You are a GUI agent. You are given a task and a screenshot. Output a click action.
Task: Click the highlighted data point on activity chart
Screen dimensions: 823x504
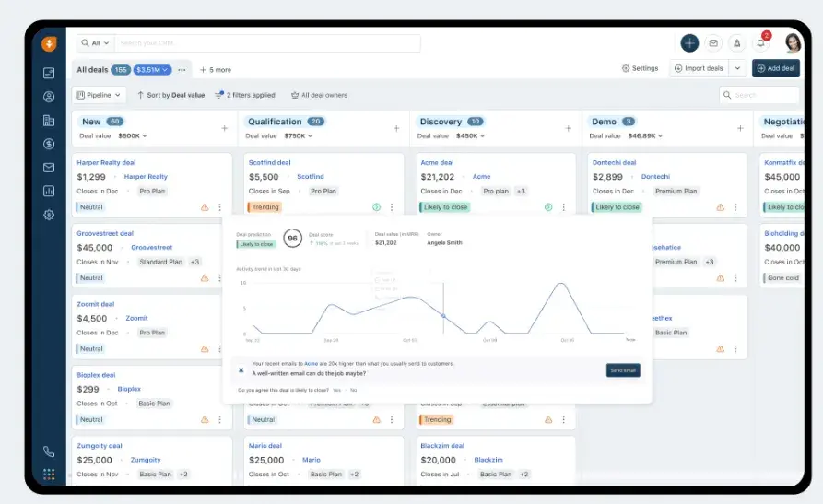coord(443,316)
